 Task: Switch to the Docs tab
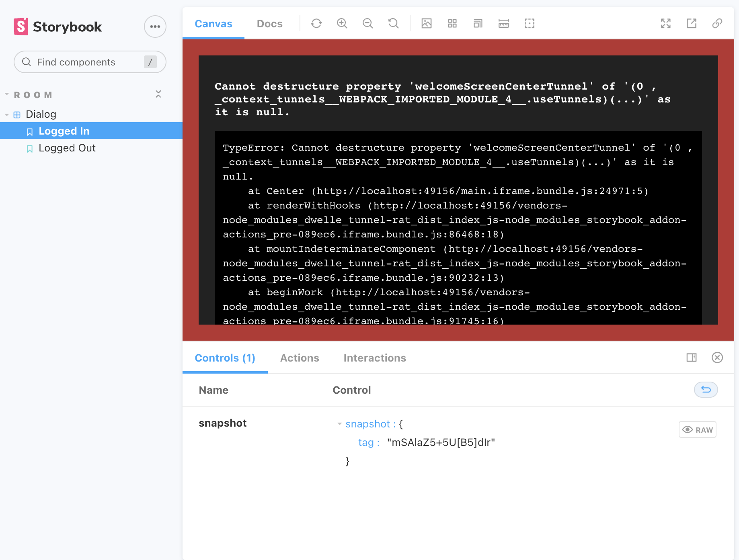pyautogui.click(x=269, y=23)
